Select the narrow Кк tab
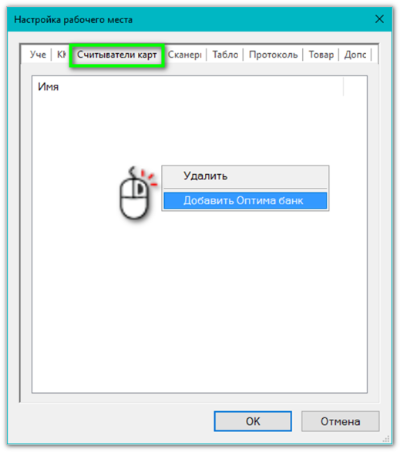 [61, 55]
